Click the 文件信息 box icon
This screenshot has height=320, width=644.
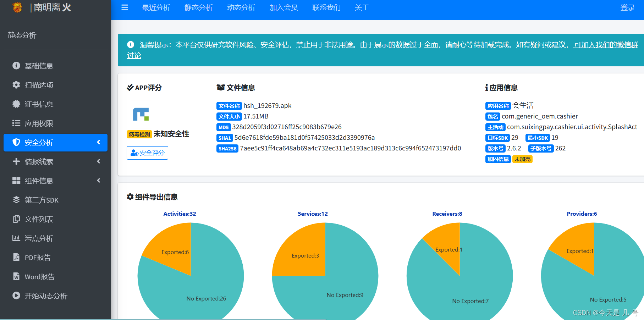coord(221,88)
